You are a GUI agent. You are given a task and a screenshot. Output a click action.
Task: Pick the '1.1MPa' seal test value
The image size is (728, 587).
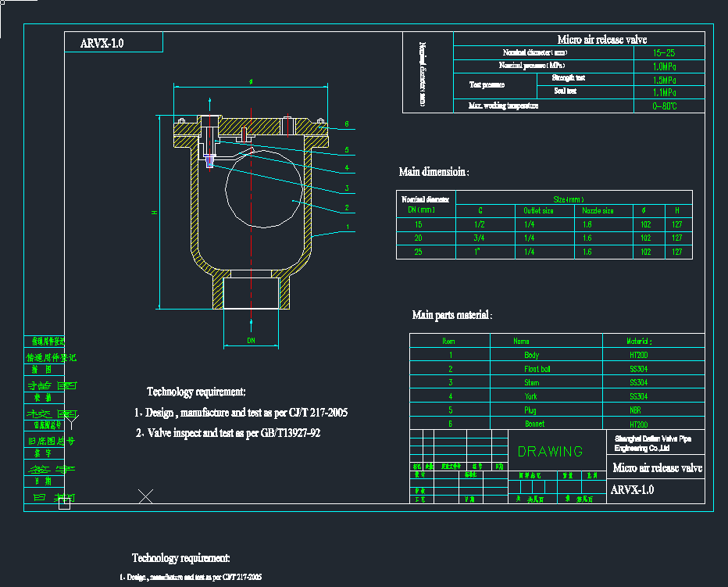(x=664, y=92)
